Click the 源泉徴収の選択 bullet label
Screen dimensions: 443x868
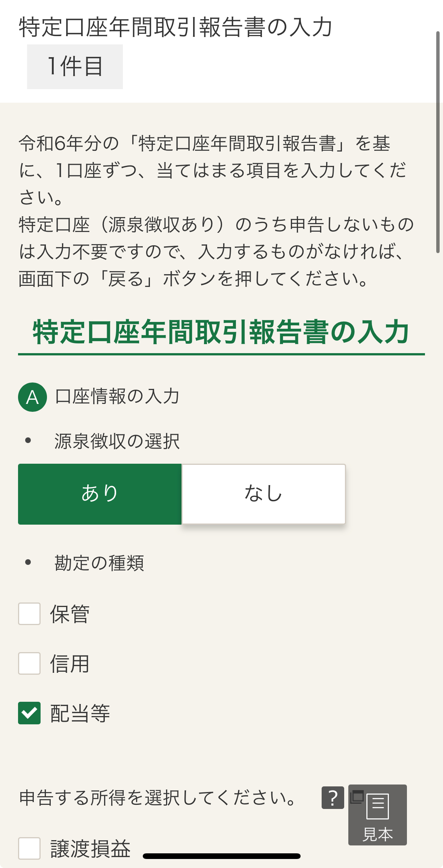point(117,441)
